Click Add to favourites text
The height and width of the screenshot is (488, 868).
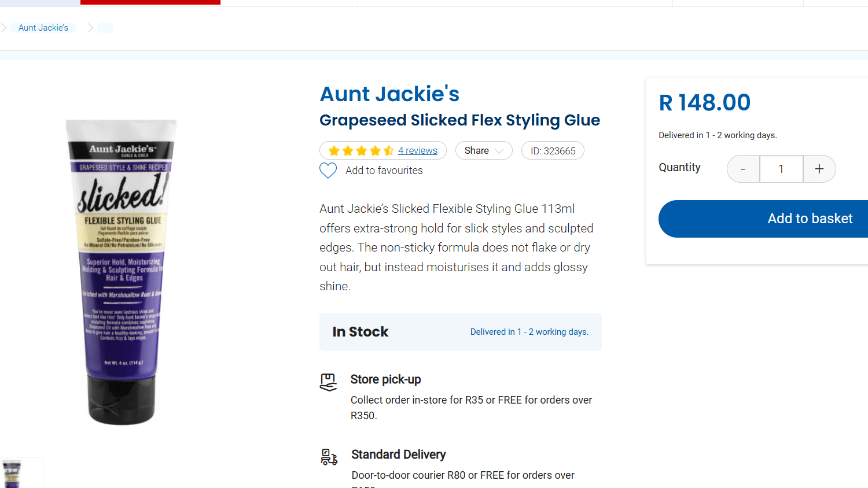384,171
